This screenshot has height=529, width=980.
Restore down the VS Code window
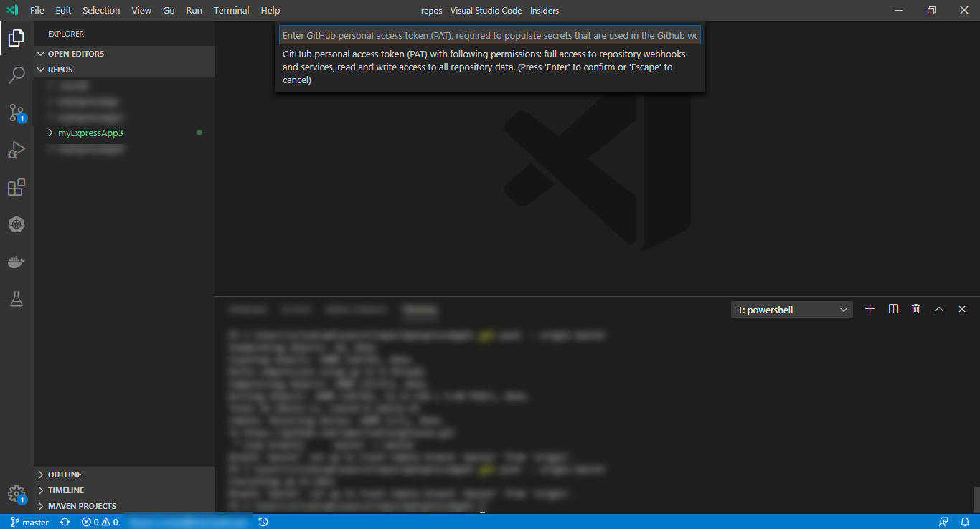(931, 10)
